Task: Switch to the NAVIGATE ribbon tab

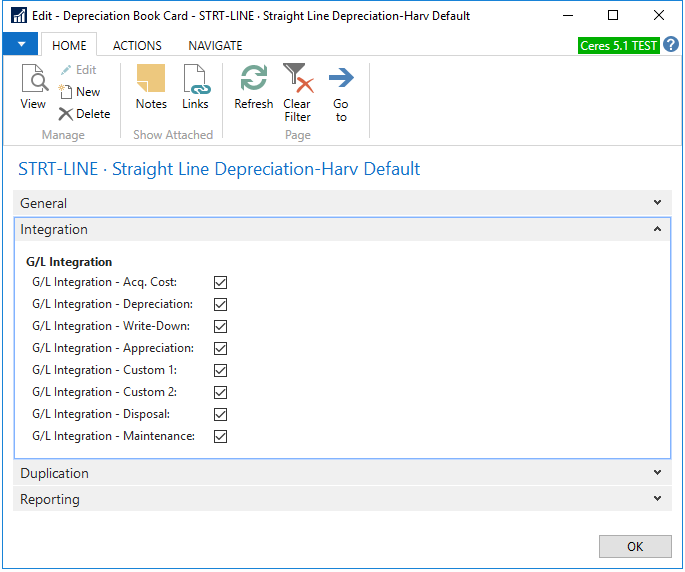Action: click(215, 46)
